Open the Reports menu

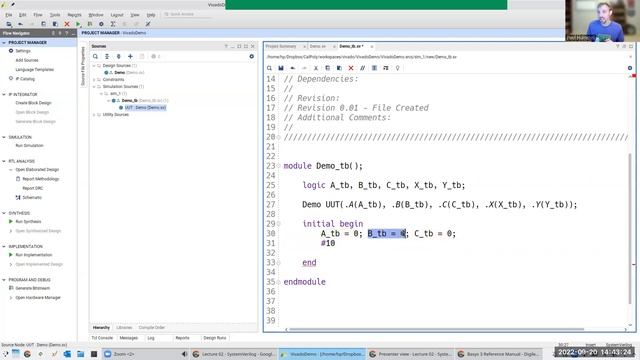click(x=74, y=15)
